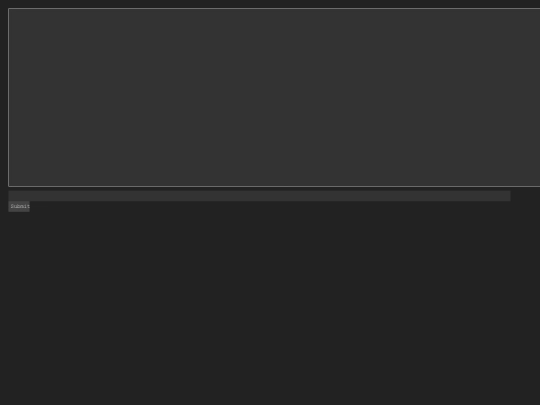Focus the main message display area
Viewport: 540px width, 405px height.
[x=274, y=97]
